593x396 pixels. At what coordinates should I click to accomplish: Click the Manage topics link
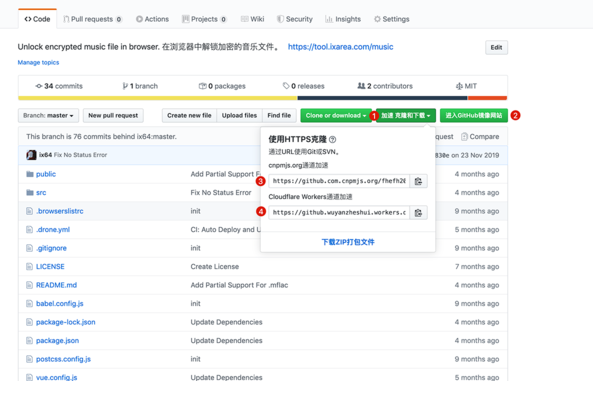click(x=38, y=62)
